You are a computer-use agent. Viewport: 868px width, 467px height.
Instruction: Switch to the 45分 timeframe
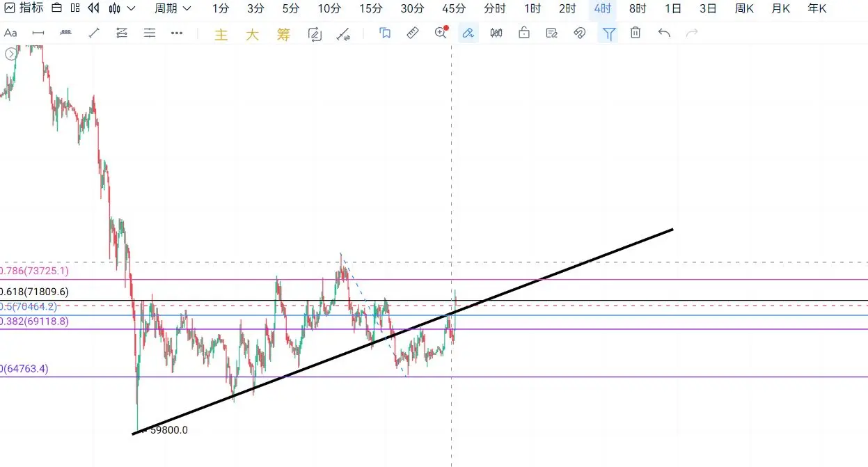pos(454,8)
